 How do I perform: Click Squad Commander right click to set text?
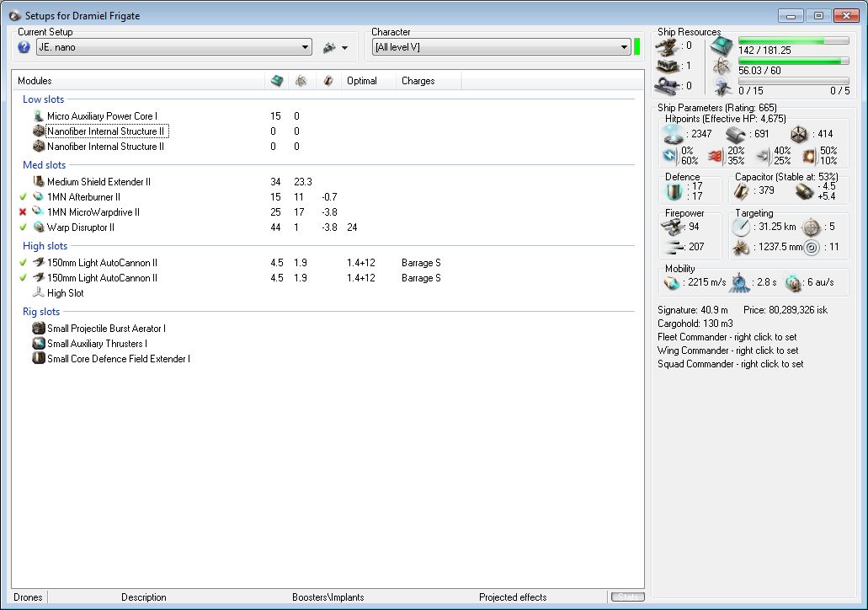tap(730, 364)
